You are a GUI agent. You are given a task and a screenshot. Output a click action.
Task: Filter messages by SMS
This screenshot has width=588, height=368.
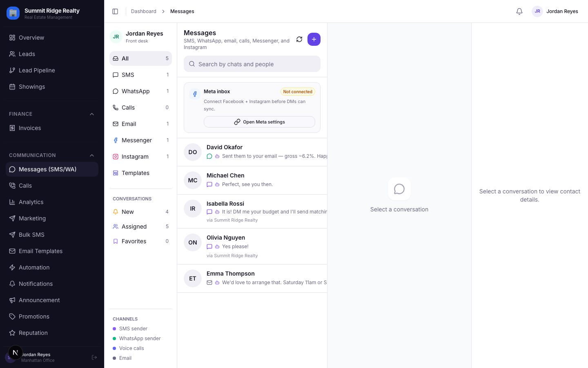coord(140,75)
